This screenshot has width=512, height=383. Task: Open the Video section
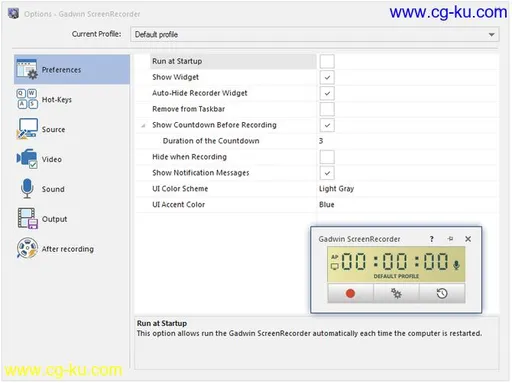click(x=52, y=159)
